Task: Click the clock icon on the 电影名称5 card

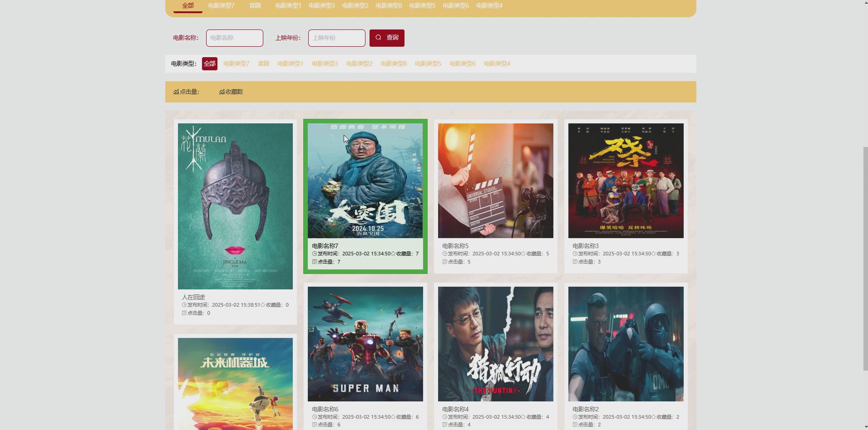Action: coord(445,254)
